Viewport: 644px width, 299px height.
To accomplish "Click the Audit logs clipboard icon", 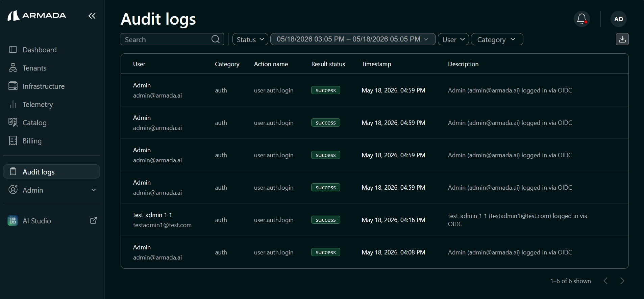I will pyautogui.click(x=13, y=171).
